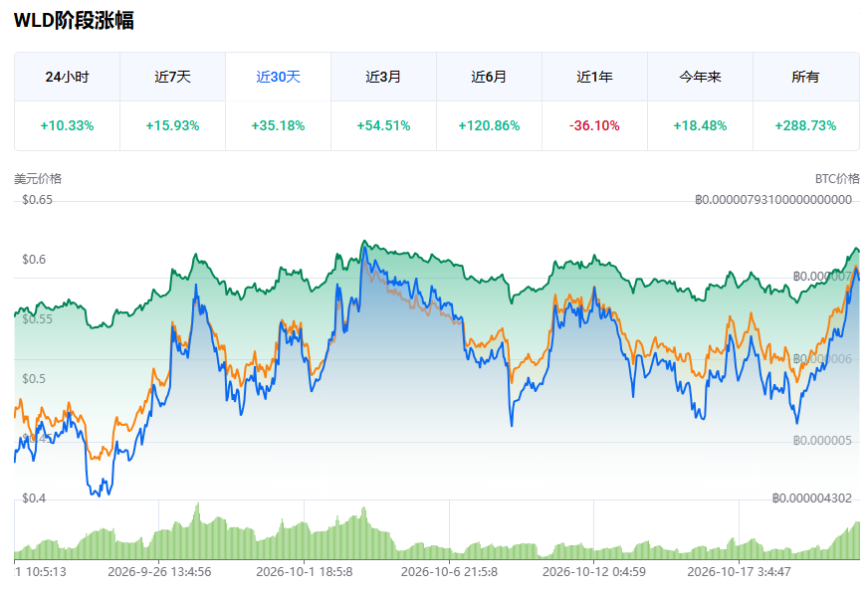Click the +288.73% value cell

tap(805, 125)
